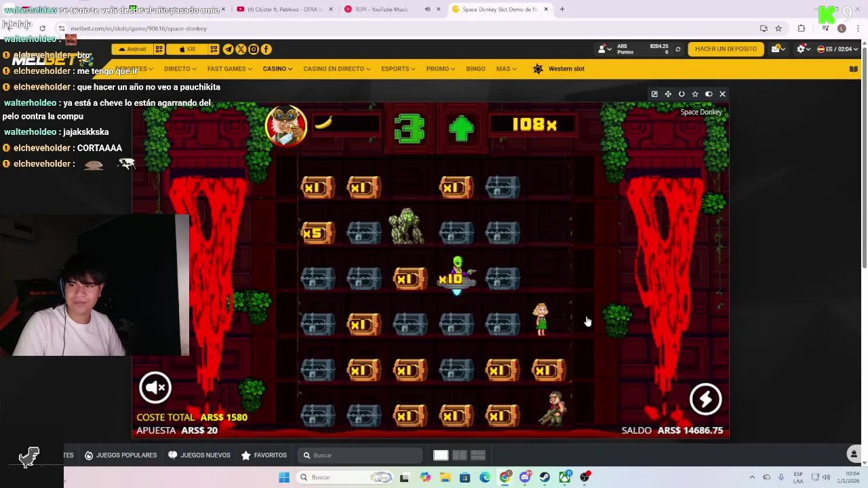Show hidden system tray icons

pyautogui.click(x=752, y=477)
